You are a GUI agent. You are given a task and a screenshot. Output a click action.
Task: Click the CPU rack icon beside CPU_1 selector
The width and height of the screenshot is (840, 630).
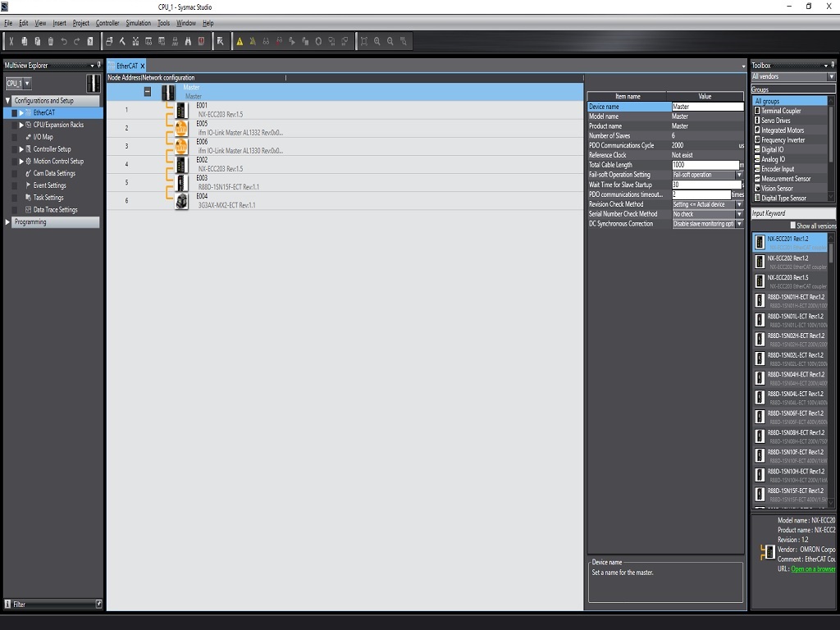pos(94,84)
